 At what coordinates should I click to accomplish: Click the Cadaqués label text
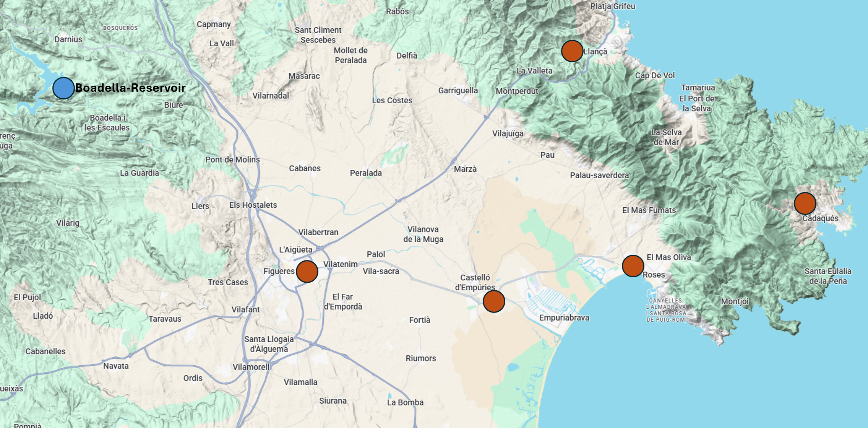820,218
